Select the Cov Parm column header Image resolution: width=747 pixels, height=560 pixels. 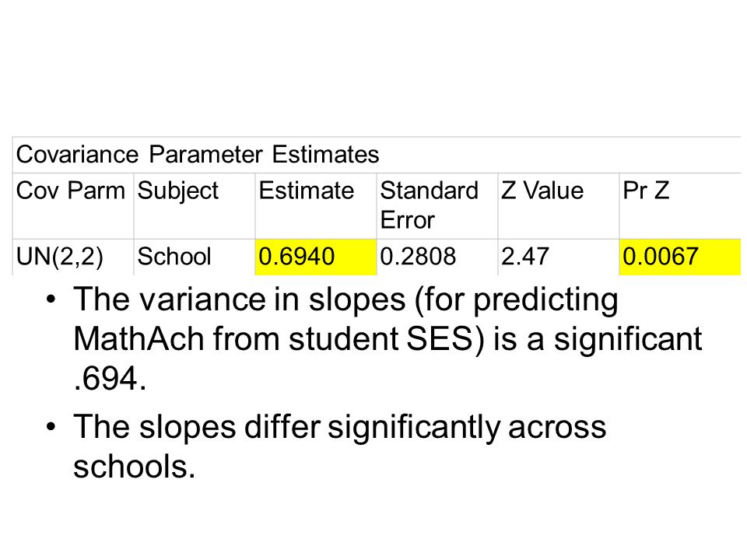(71, 191)
